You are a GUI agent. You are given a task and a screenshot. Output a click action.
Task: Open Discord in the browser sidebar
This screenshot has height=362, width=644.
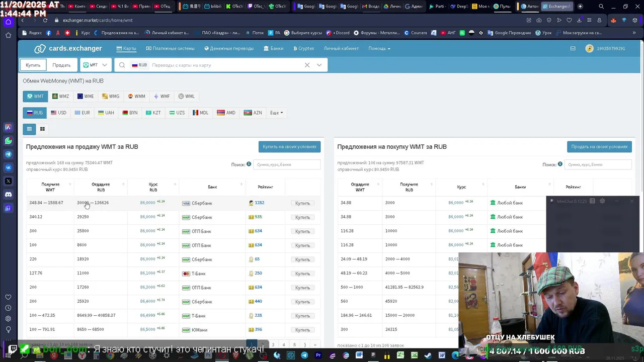tap(8, 195)
